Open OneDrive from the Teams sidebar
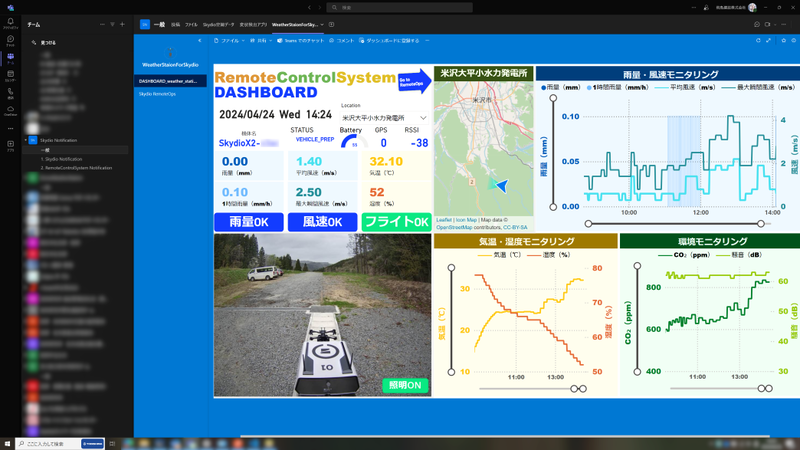Image resolution: width=800 pixels, height=450 pixels. pos(11,110)
